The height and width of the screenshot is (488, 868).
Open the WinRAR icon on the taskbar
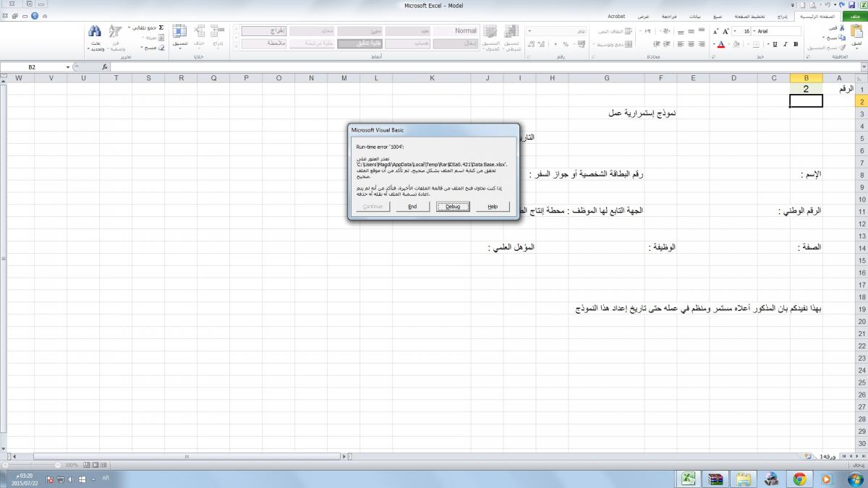[x=716, y=478]
